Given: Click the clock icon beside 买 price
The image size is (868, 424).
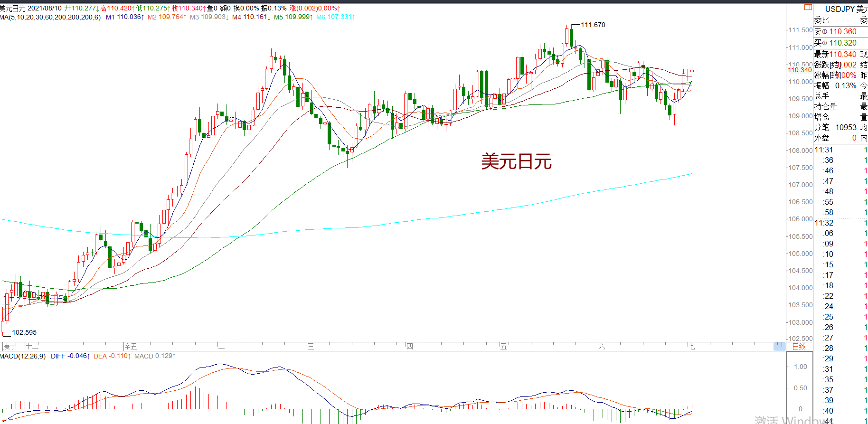Looking at the screenshot, I should tap(824, 43).
